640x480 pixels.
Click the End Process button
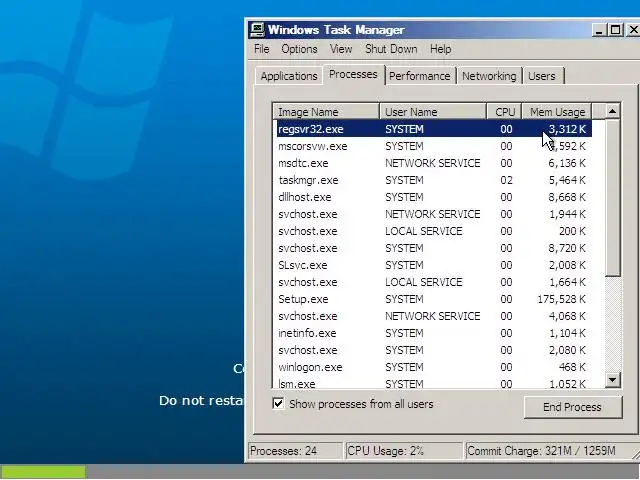click(573, 407)
